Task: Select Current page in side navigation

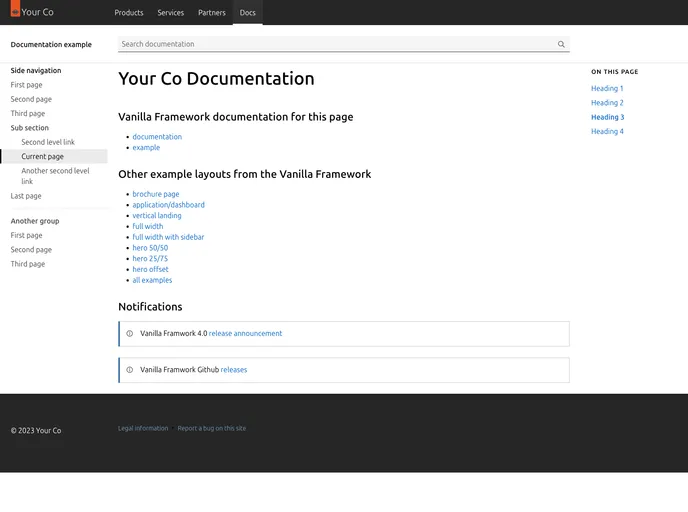Action: pos(42,156)
